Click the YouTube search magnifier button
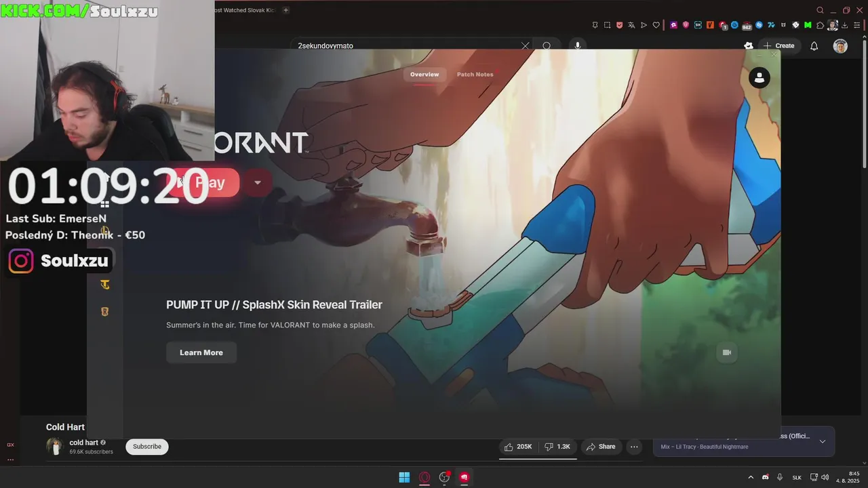 (x=546, y=46)
